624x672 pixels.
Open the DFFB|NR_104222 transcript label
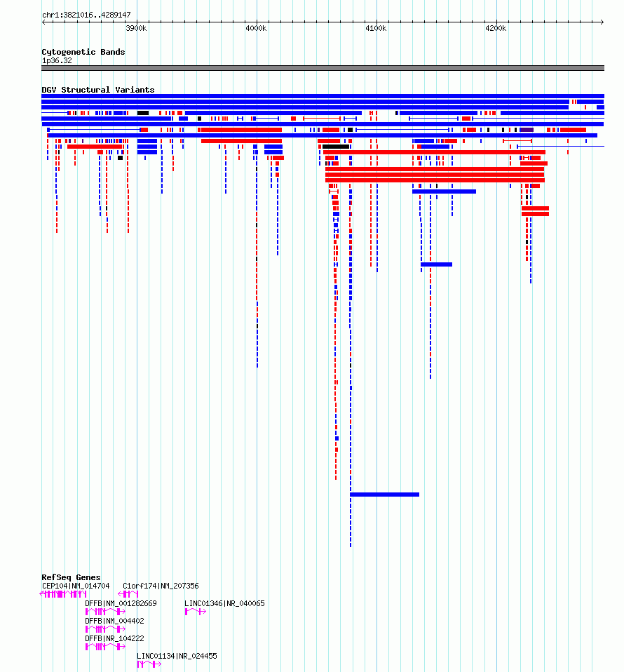coord(114,638)
